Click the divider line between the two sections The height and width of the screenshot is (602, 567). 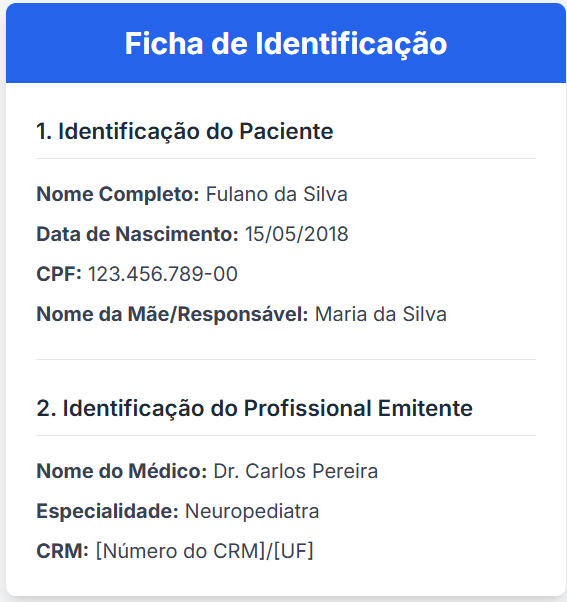point(286,359)
